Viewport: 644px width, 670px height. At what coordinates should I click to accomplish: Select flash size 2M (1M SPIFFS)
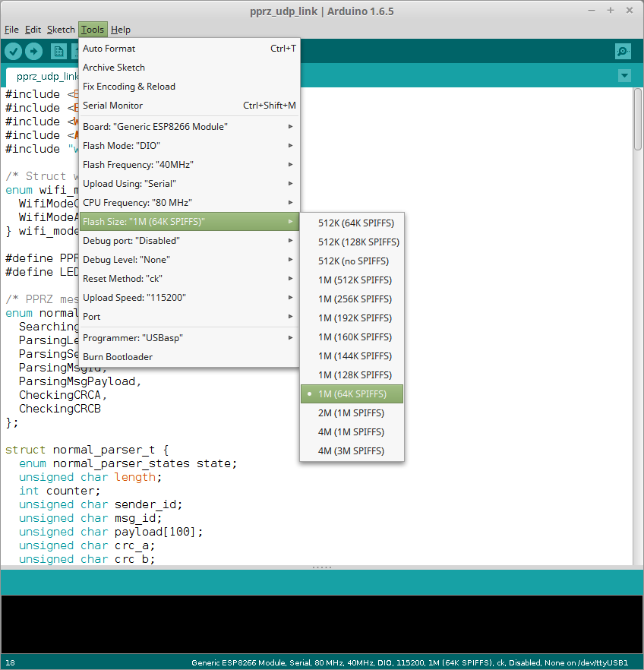[x=352, y=413]
